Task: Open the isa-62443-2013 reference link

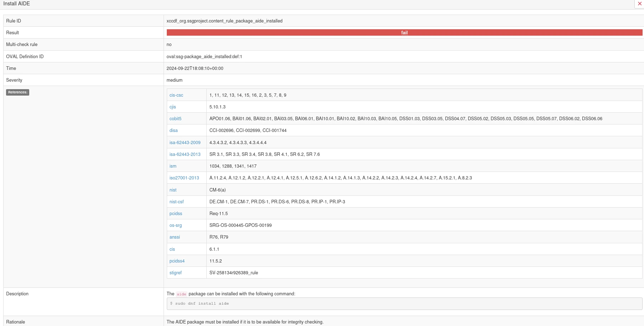Action: pos(185,154)
